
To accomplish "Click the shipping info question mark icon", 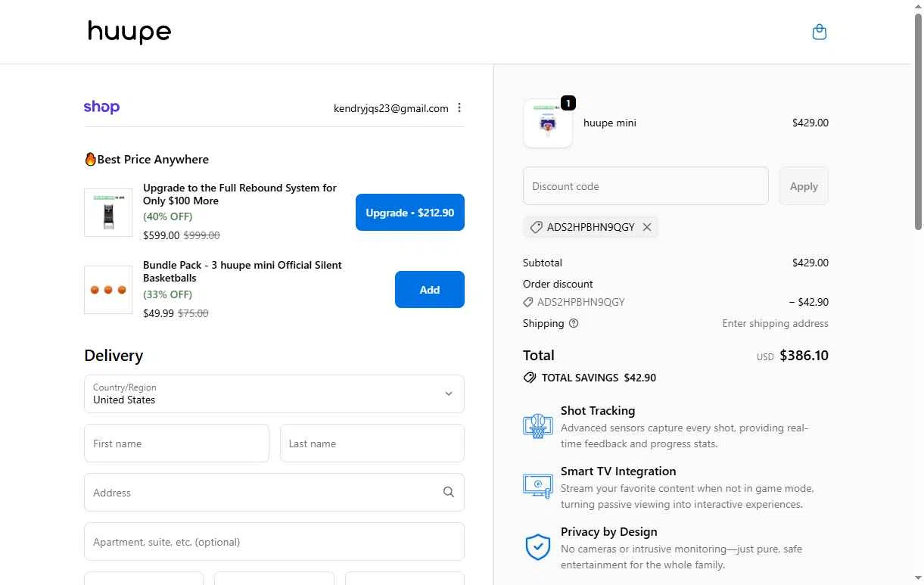I will point(574,323).
